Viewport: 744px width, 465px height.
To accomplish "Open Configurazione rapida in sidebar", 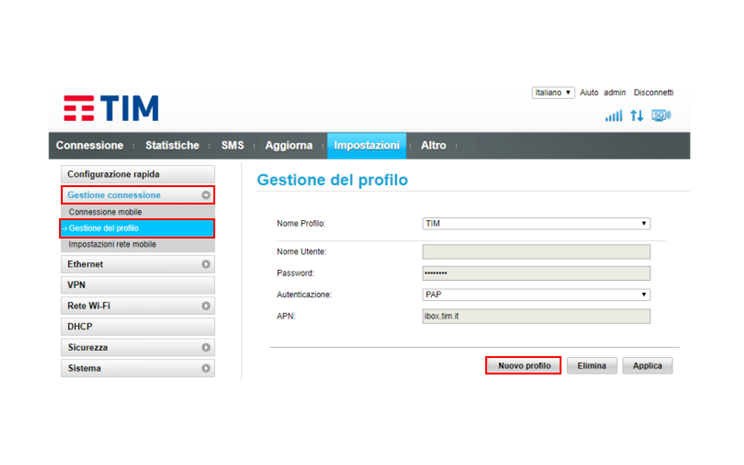I will (x=138, y=174).
